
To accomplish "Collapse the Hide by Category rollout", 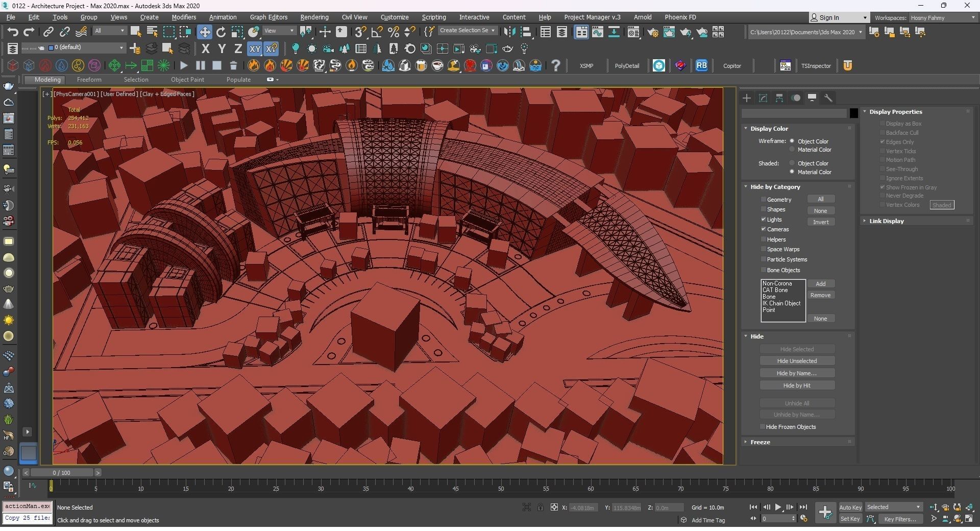I will point(775,187).
